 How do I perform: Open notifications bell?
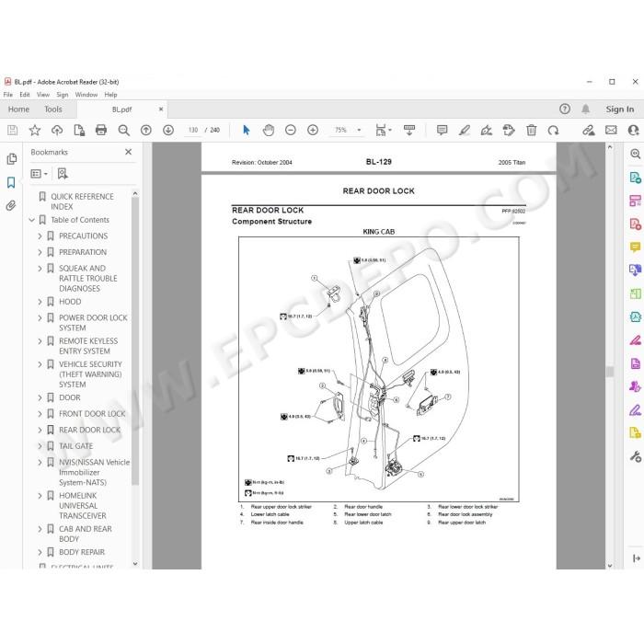(586, 109)
